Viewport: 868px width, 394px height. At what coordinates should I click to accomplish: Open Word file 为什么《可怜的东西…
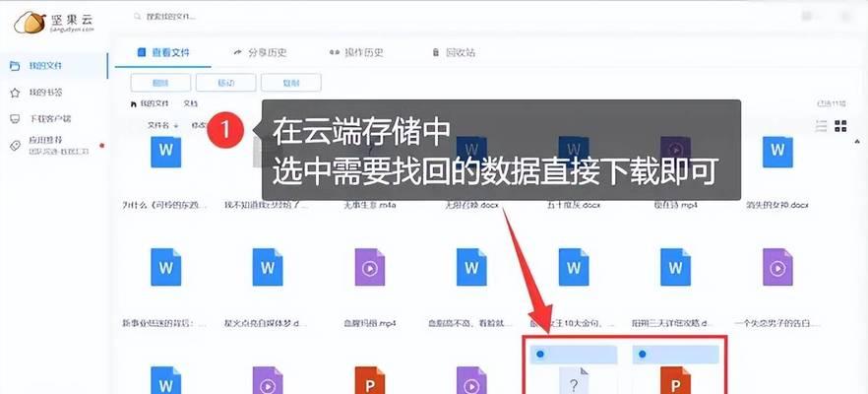[x=166, y=152]
